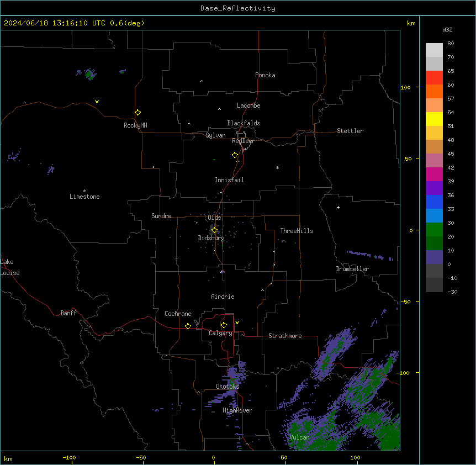Click the dBZ legend heading
Screen dimensions: 476x465
click(x=447, y=29)
